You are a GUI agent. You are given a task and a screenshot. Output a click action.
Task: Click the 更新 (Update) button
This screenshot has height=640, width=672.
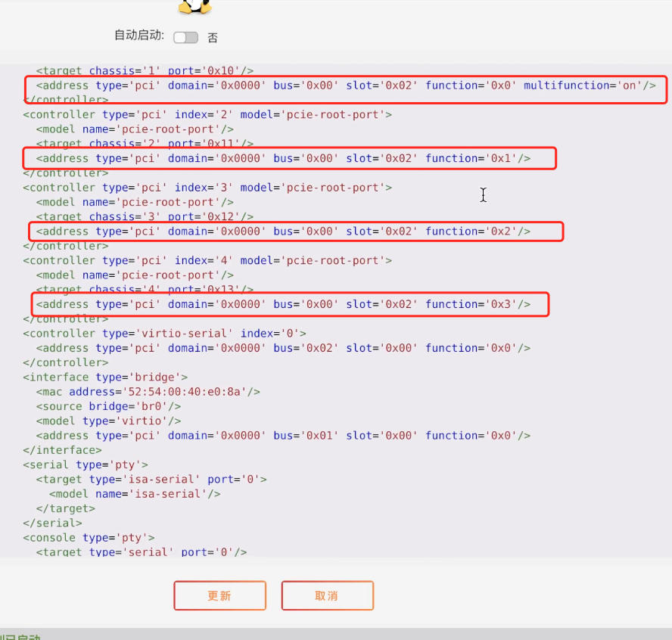pos(219,595)
